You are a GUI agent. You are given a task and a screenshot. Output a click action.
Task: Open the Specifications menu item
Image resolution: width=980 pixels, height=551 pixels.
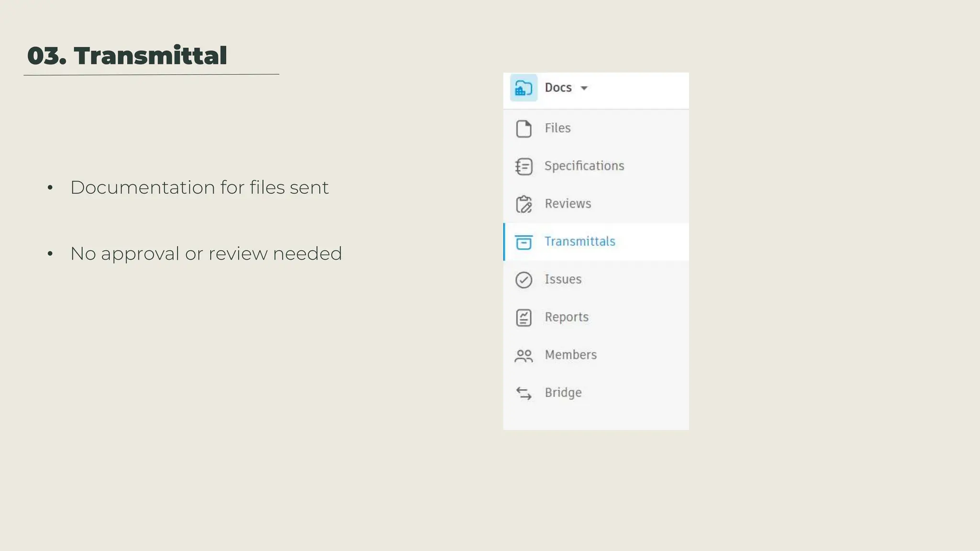[584, 166]
